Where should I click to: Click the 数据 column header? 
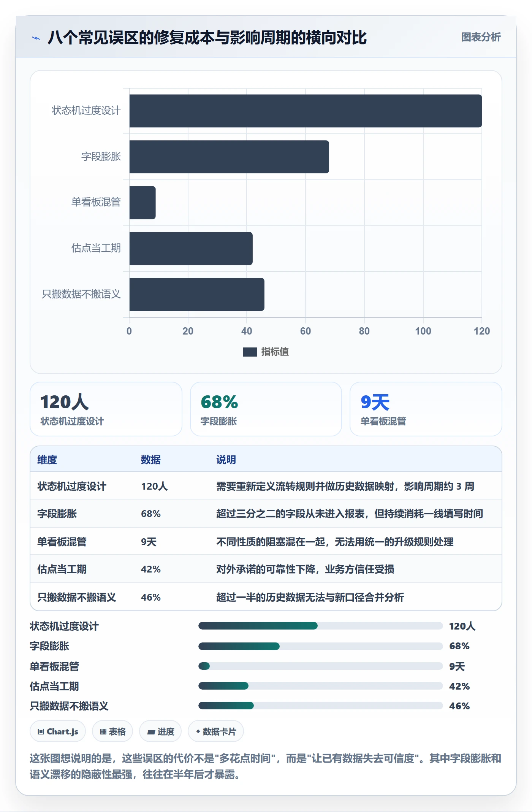tap(151, 460)
